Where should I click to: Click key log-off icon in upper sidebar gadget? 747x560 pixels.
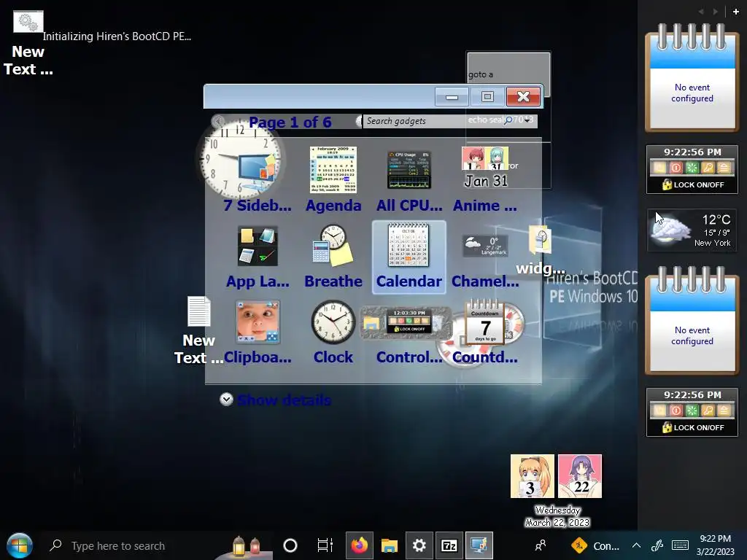(x=708, y=168)
